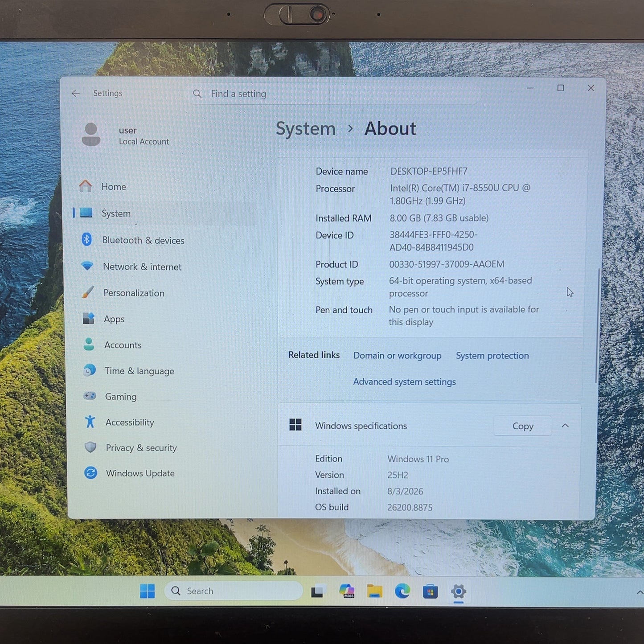Click the edition value Windows 11 Pro

(x=418, y=459)
